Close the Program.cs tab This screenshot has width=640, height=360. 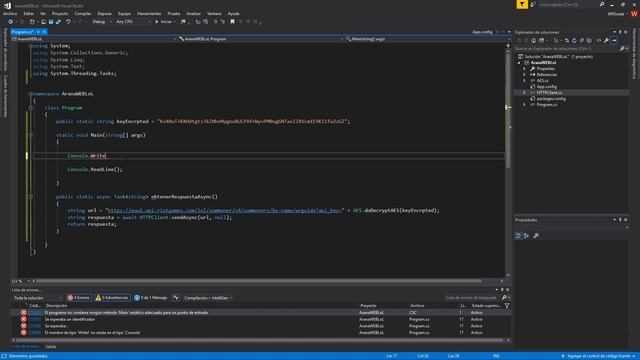pos(44,32)
